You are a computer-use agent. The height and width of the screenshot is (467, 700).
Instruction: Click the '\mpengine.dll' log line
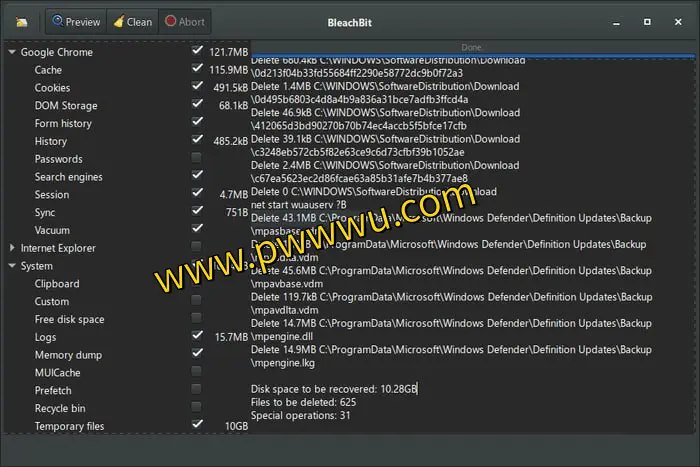[x=282, y=337]
